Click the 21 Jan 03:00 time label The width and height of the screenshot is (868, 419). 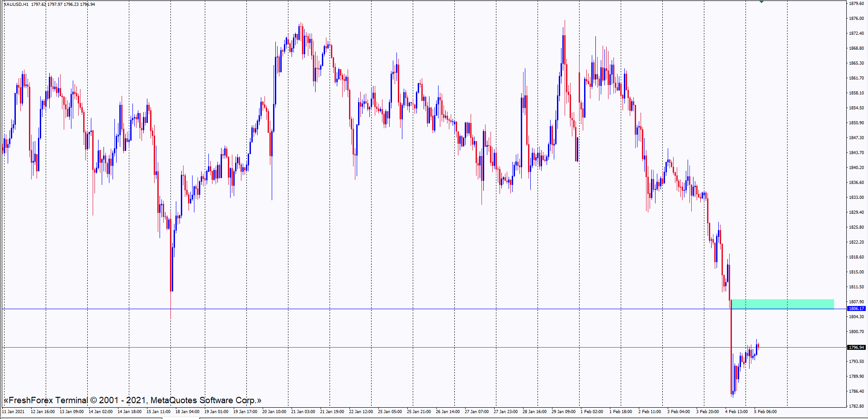tap(303, 412)
